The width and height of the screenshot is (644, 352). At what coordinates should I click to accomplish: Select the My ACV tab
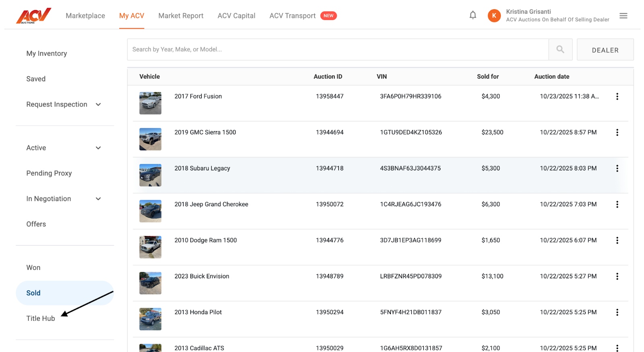(x=132, y=16)
